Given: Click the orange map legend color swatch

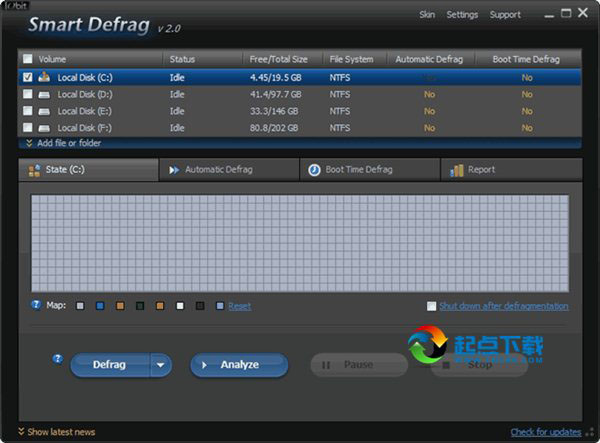Looking at the screenshot, I should click(119, 306).
